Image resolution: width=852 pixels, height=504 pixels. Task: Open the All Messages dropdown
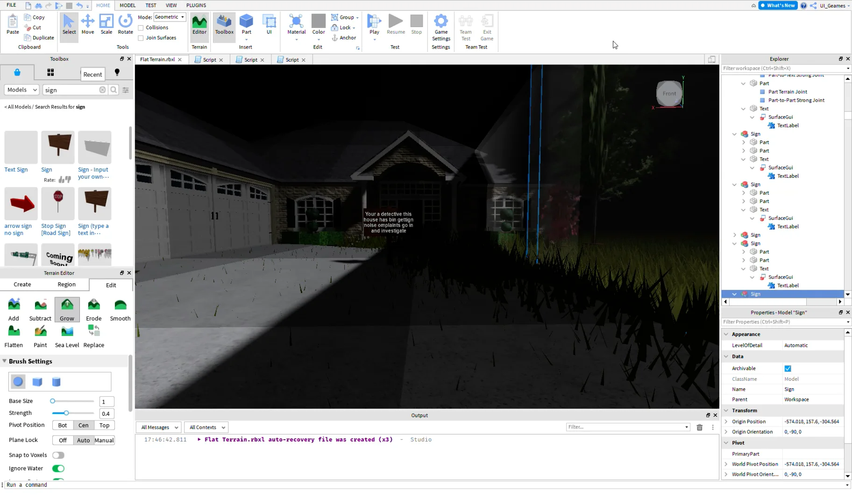pos(159,427)
